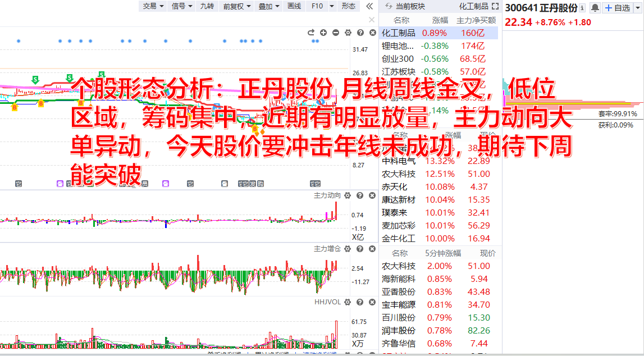The height and width of the screenshot is (356, 644).
Task: Open the 中科电气 stock row
Action: point(439,161)
